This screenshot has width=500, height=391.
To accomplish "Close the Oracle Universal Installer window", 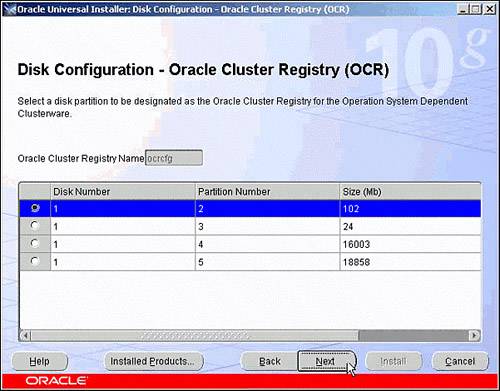I will (x=489, y=9).
